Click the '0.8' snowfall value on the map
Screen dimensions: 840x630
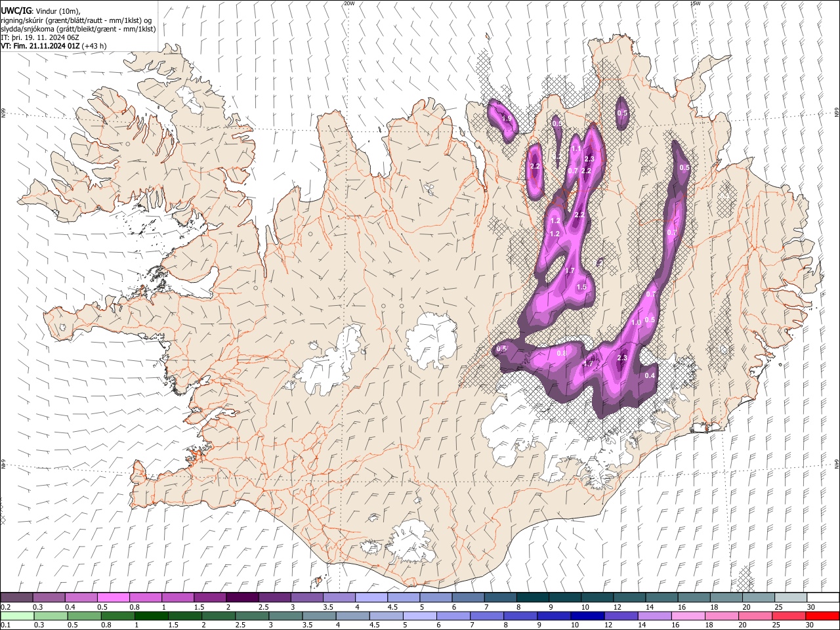click(562, 354)
